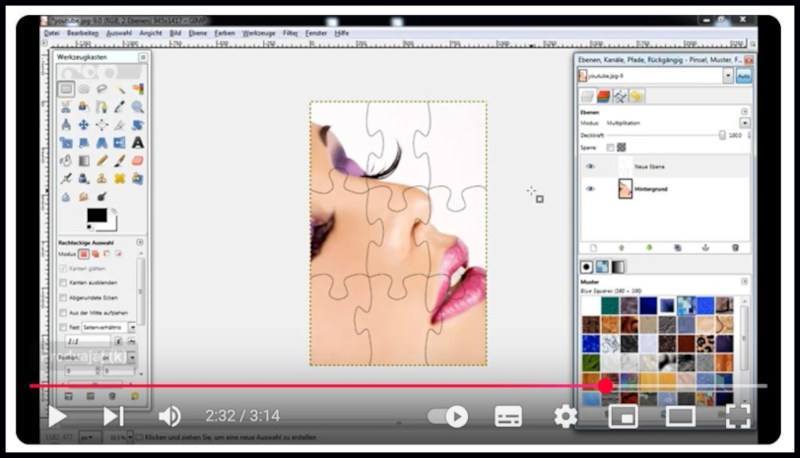Select the Clone stamp tool
This screenshot has height=458, width=800.
click(102, 179)
